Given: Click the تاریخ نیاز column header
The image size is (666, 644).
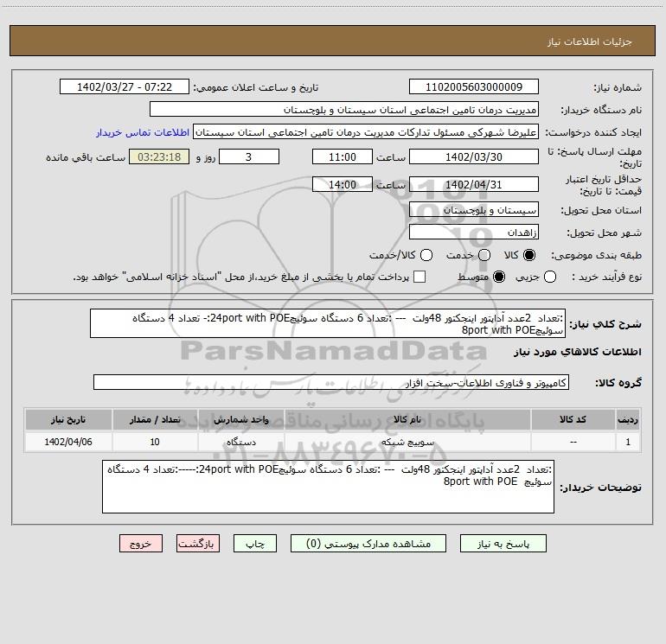Looking at the screenshot, I should [x=68, y=420].
